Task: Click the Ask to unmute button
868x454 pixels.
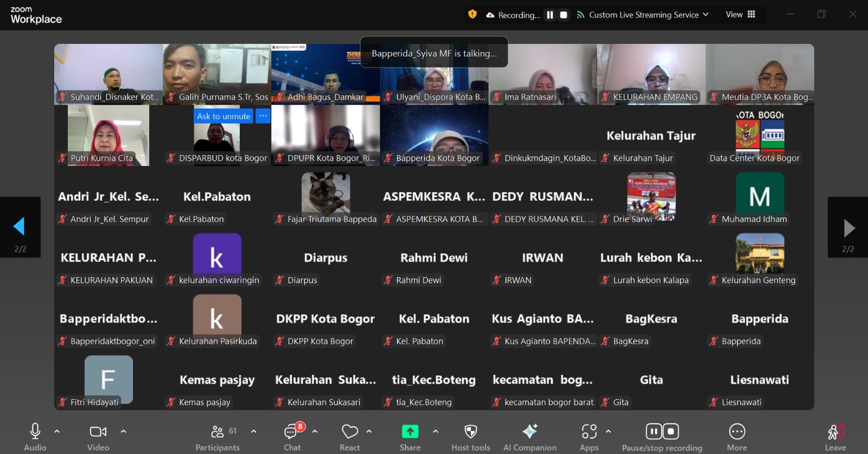Action: [x=224, y=116]
